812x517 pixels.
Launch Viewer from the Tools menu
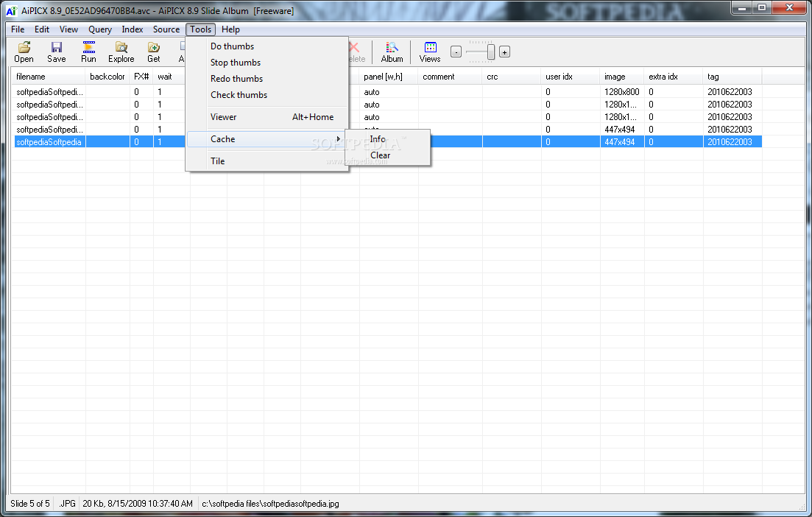(267, 117)
